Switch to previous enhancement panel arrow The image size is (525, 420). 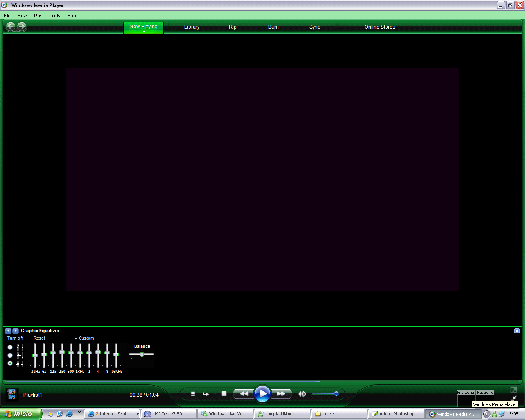8,331
